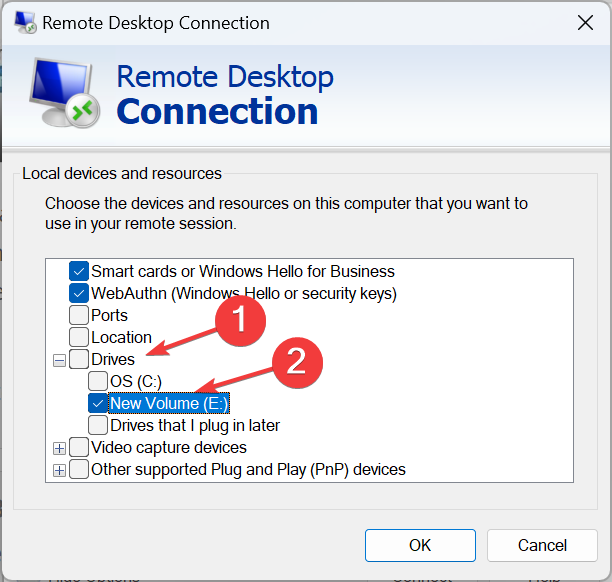612x582 pixels.
Task: Close the Remote Desktop Connection dialog
Action: tap(585, 23)
